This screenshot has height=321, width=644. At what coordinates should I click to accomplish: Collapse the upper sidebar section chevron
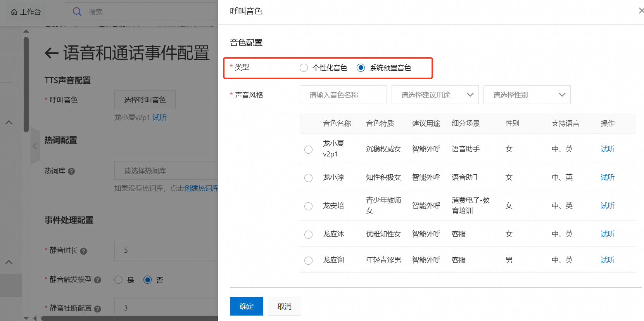click(9, 123)
